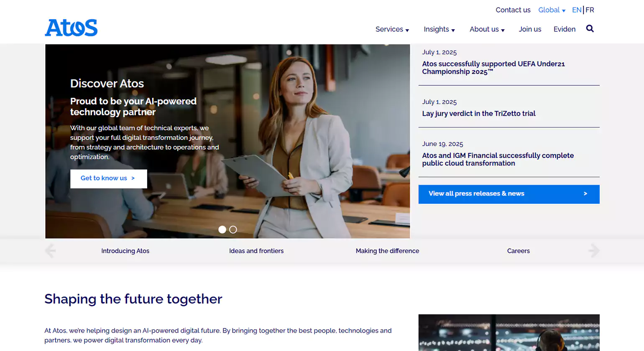Select the first slide indicator dot
The width and height of the screenshot is (644, 351).
click(222, 229)
